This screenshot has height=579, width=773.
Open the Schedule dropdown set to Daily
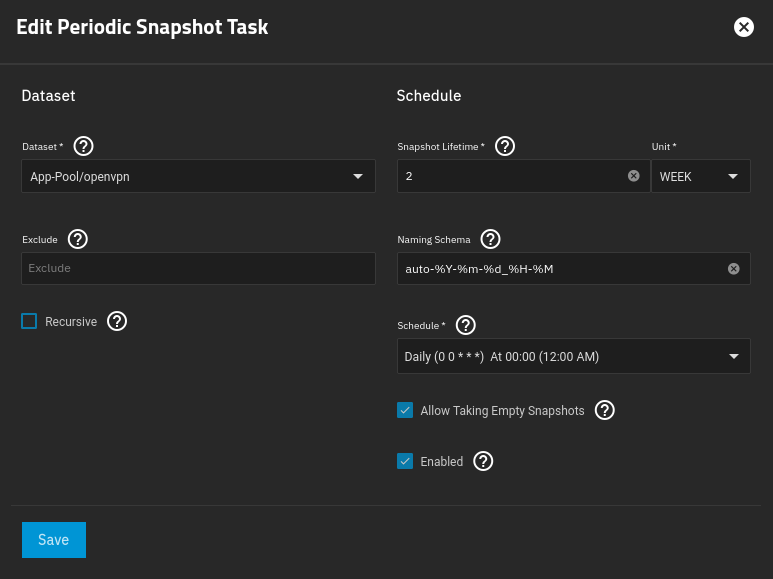click(x=574, y=356)
